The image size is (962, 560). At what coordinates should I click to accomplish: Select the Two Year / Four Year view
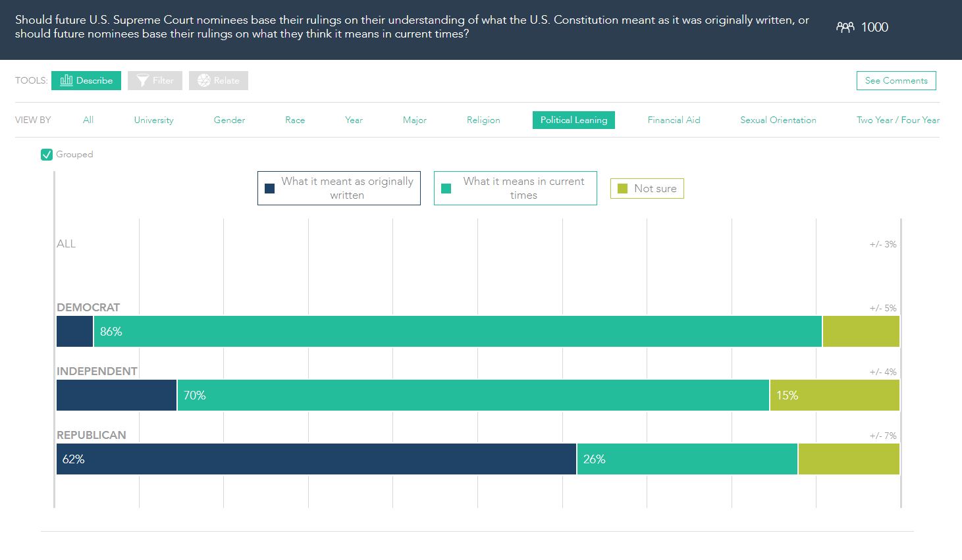(897, 120)
